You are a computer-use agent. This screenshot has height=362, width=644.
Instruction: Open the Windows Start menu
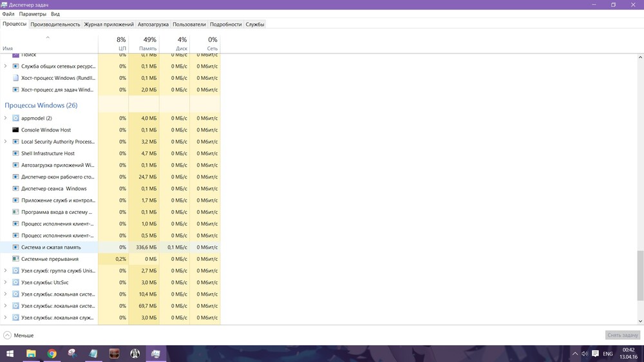coord(10,354)
